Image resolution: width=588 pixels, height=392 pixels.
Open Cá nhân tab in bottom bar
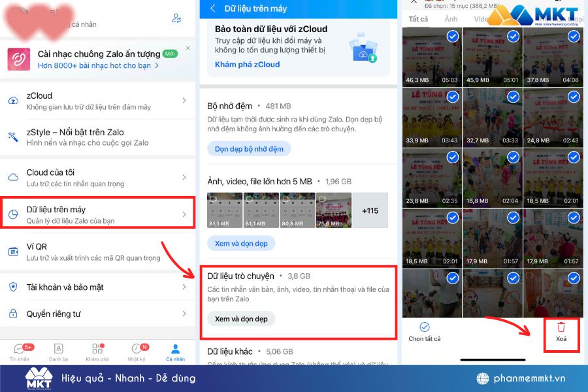(175, 352)
